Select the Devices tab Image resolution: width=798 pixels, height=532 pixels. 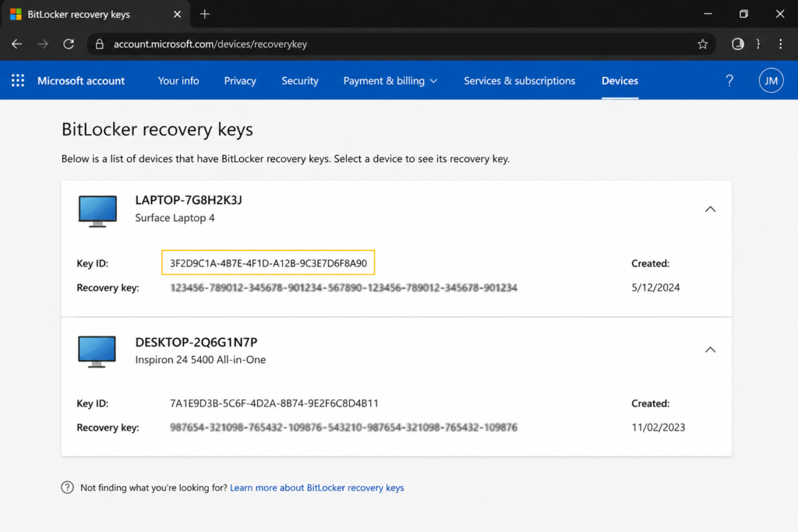point(620,81)
